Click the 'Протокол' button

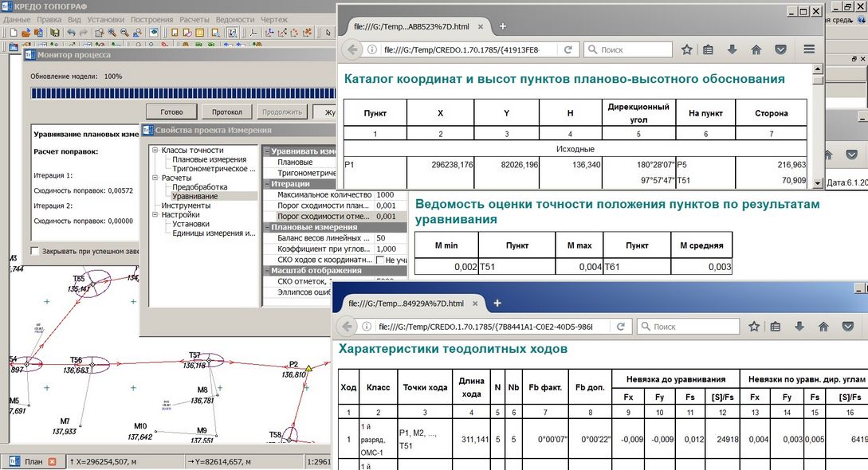pyautogui.click(x=226, y=112)
